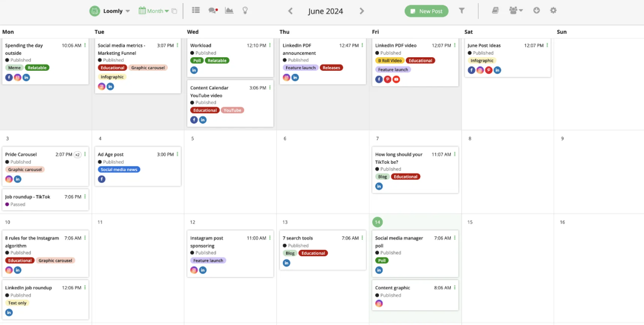This screenshot has width=644, height=325.
Task: Click the B Roll Video label
Action: tap(390, 60)
